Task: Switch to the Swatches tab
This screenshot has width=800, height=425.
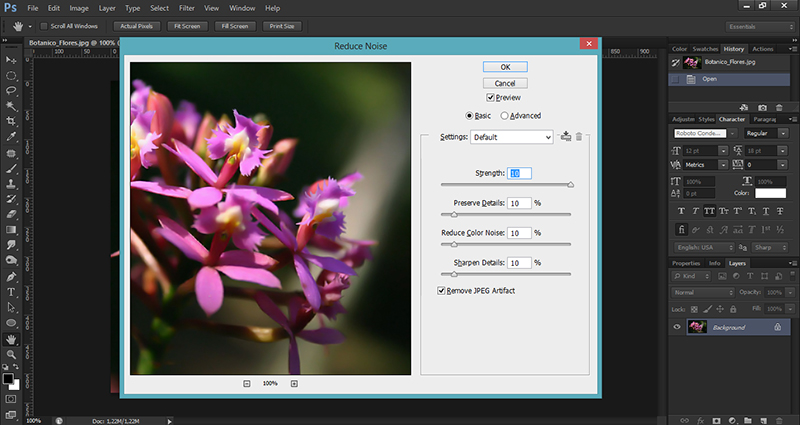Action: point(706,48)
